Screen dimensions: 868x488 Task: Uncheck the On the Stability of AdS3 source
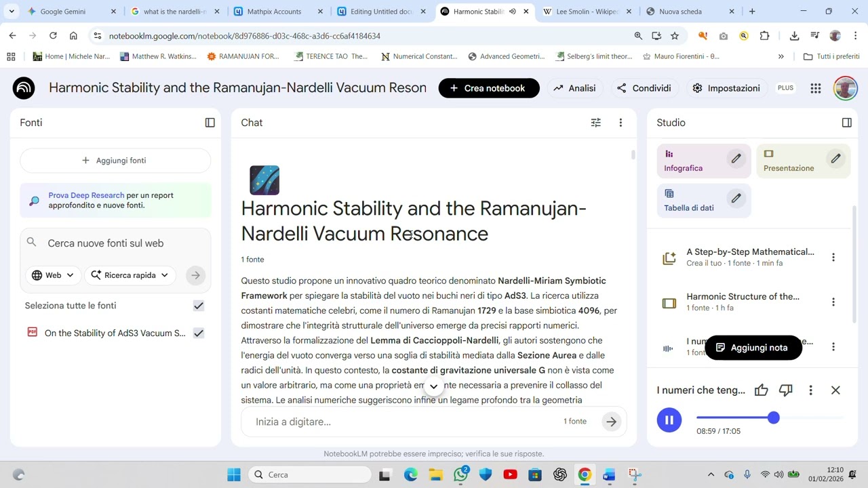coord(199,333)
